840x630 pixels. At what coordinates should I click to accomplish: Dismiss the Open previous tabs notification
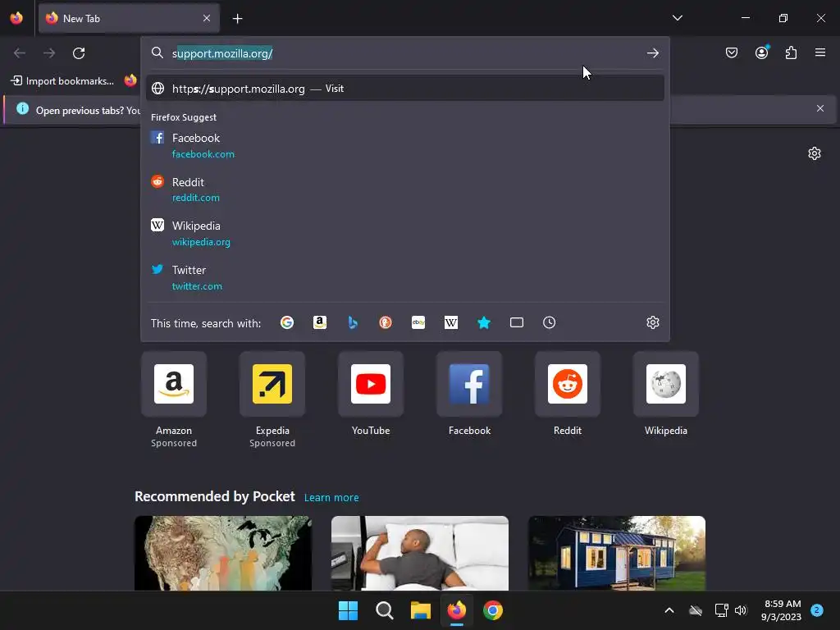click(820, 109)
